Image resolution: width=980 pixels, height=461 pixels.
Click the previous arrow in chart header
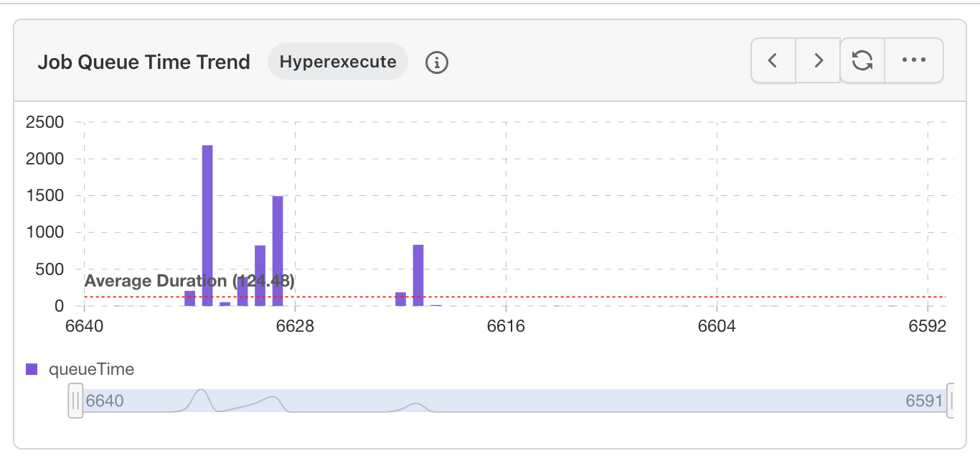pyautogui.click(x=773, y=61)
